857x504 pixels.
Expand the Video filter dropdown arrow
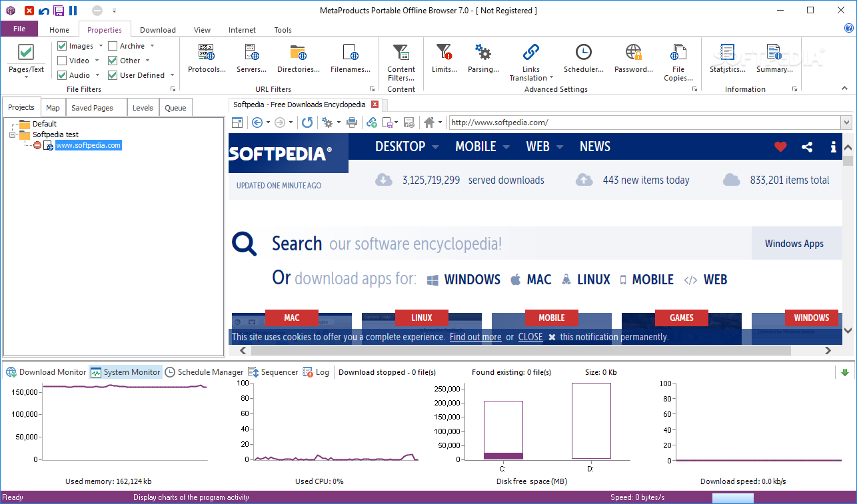[97, 61]
